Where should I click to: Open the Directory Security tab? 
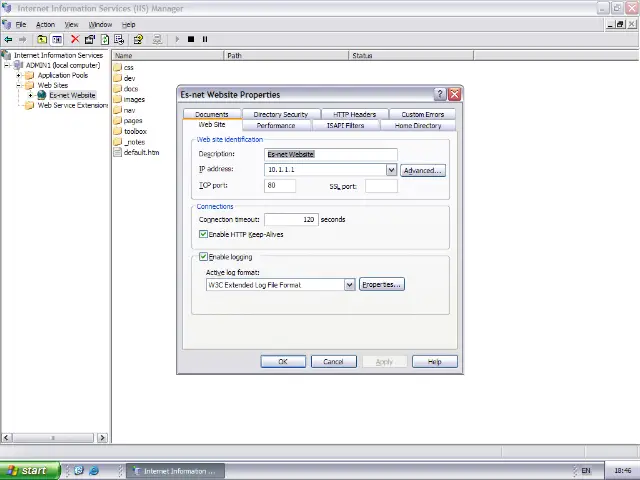click(x=280, y=114)
